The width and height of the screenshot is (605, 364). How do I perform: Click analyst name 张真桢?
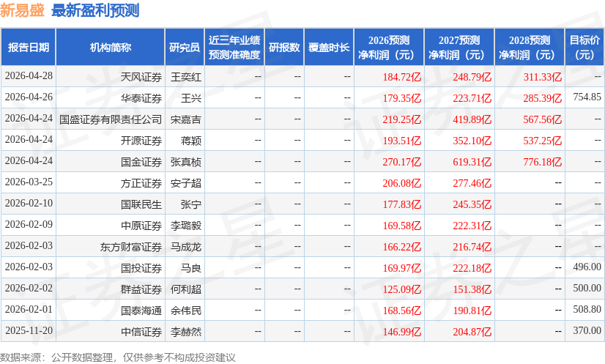click(186, 162)
